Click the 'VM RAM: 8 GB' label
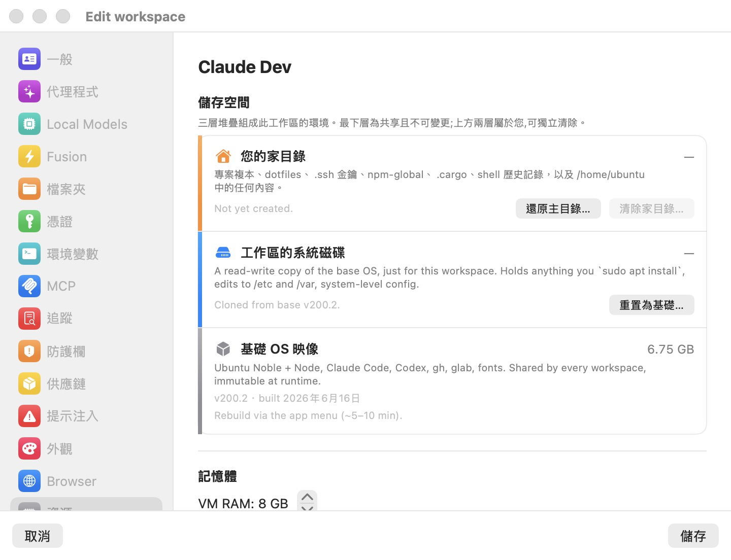Viewport: 731px width, 560px height. coord(243,503)
